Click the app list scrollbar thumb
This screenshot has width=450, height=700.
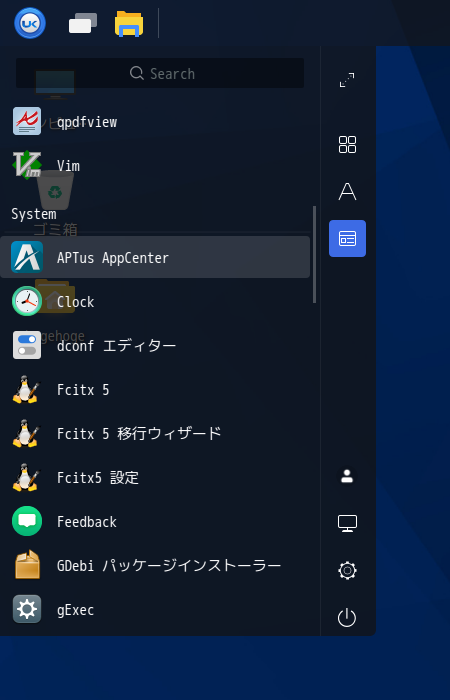click(x=314, y=254)
